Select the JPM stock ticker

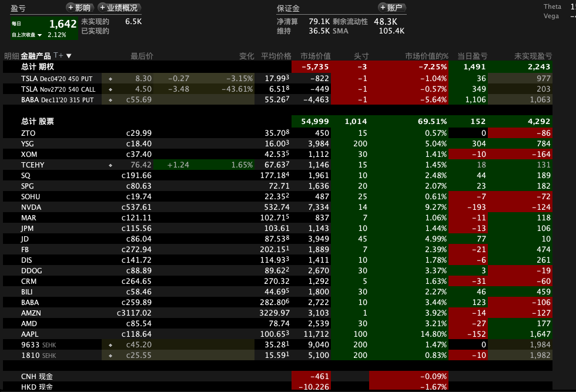(x=27, y=229)
